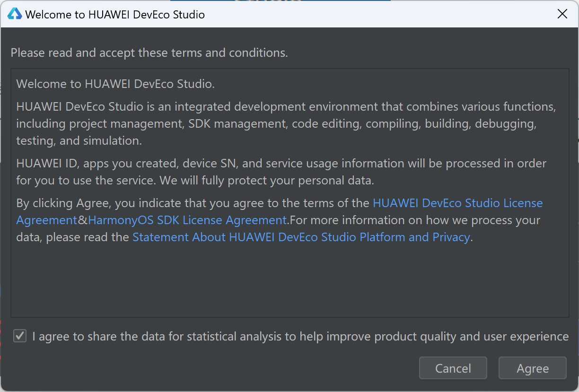Open Statement About HUAWEI DevEco Studio Platform and Privacy

point(301,237)
